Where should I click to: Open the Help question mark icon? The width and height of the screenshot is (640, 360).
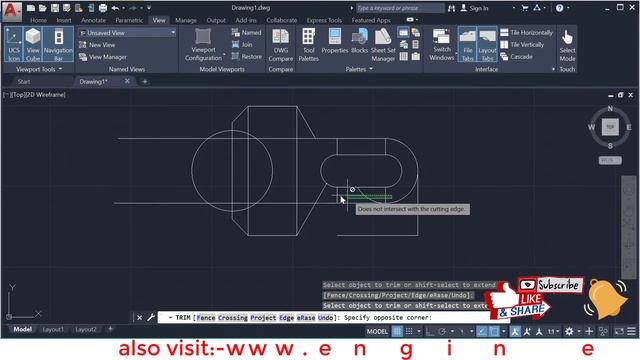click(560, 8)
